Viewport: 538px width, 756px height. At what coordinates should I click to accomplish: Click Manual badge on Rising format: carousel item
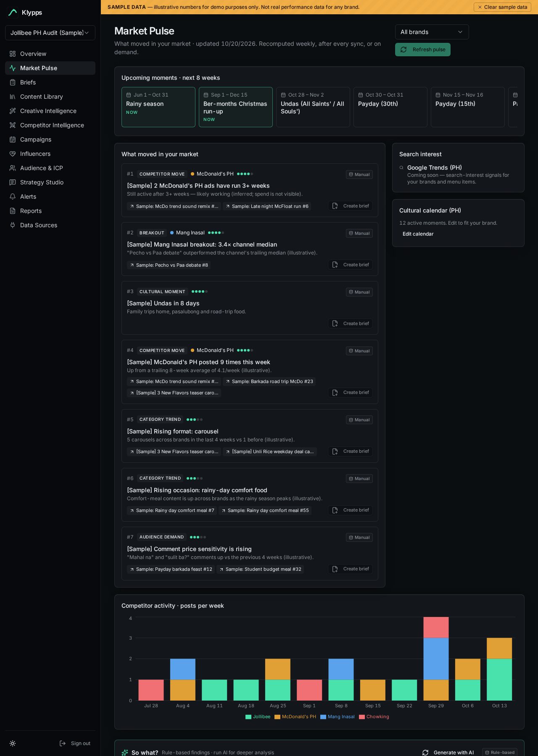(359, 420)
